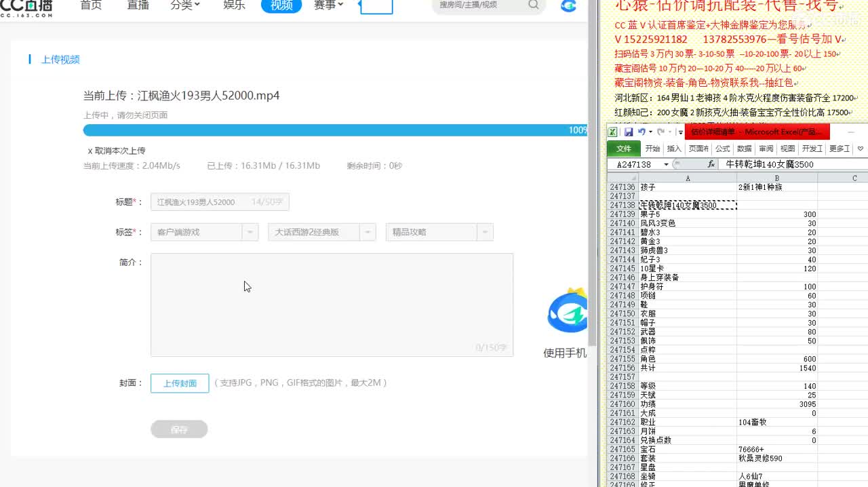Click the blue CC avatar icon in header
Image resolution: width=868 pixels, height=487 pixels.
point(569,6)
